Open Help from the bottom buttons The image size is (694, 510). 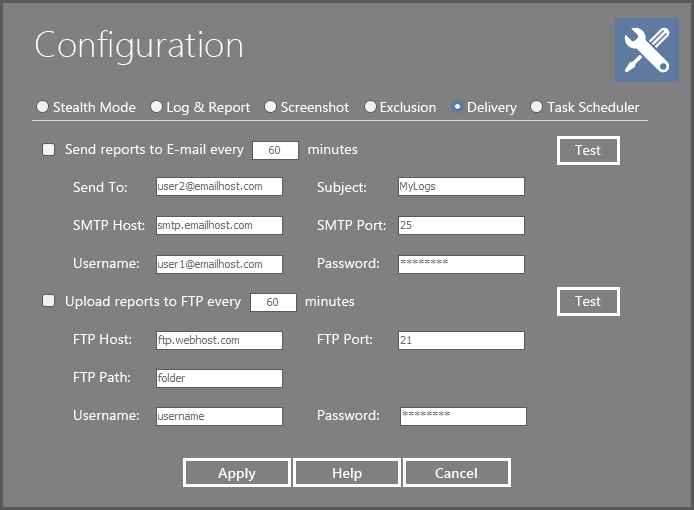pos(347,473)
